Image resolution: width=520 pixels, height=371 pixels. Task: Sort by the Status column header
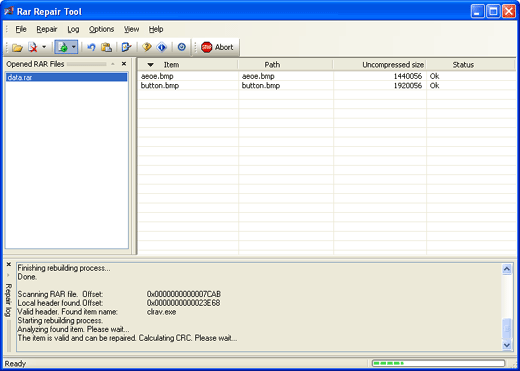[x=471, y=65]
